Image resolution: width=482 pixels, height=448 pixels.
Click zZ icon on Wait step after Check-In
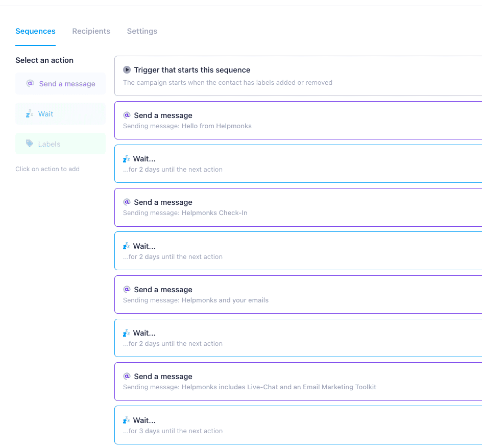coord(126,246)
